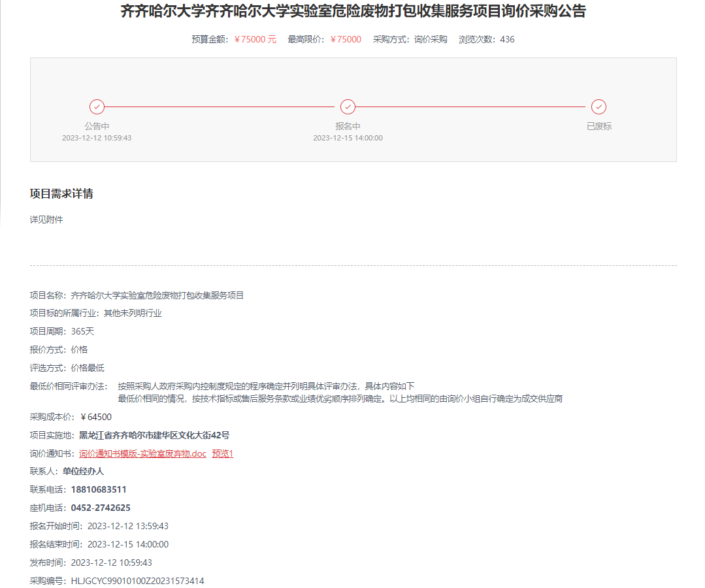Click the 公告中 step checkmark icon
Image resolution: width=705 pixels, height=588 pixels.
click(x=97, y=106)
